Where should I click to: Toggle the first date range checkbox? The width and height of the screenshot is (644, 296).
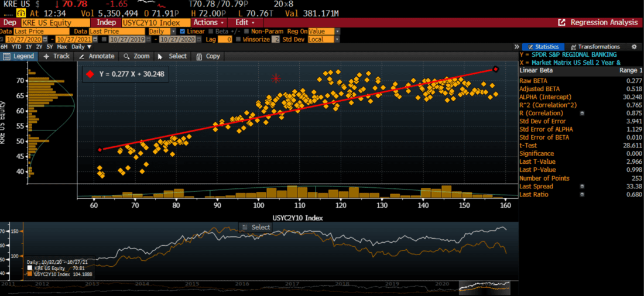click(x=2, y=39)
